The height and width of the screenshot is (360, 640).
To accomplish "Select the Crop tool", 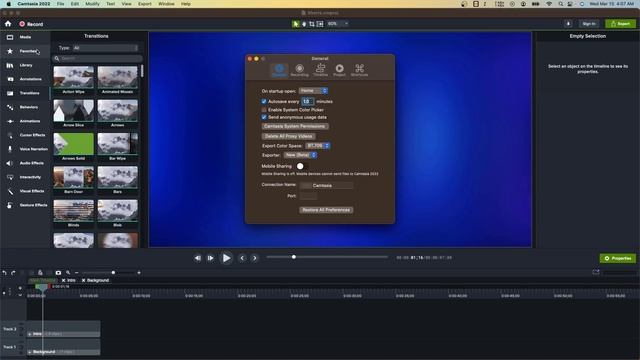I will click(312, 24).
